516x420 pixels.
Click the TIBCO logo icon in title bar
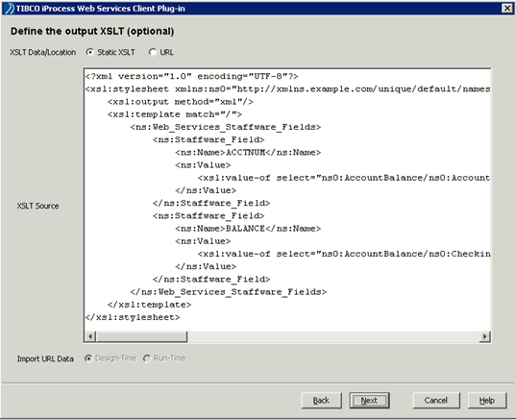(x=10, y=9)
